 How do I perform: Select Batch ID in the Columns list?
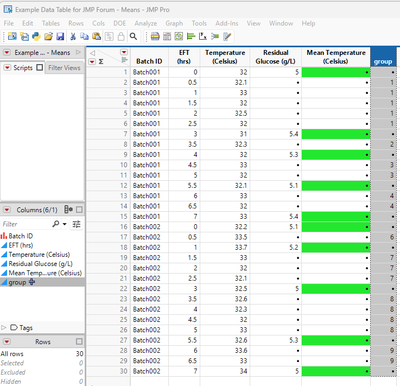click(21, 236)
